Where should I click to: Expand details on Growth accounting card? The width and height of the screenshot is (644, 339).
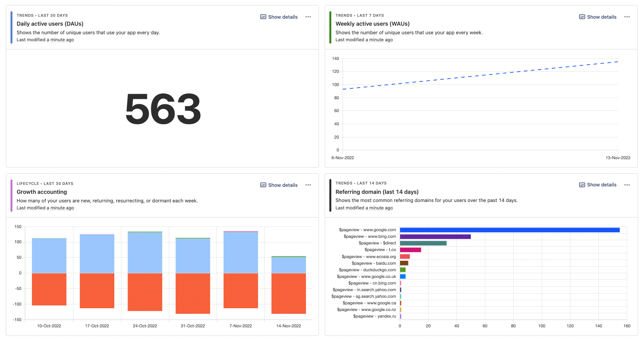tap(279, 185)
